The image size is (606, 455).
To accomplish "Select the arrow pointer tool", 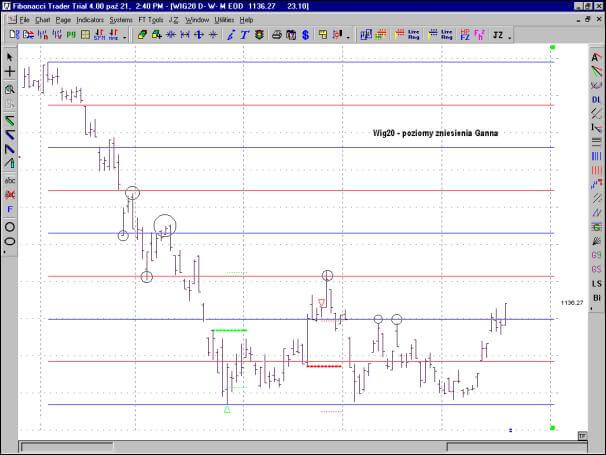I will click(x=10, y=57).
